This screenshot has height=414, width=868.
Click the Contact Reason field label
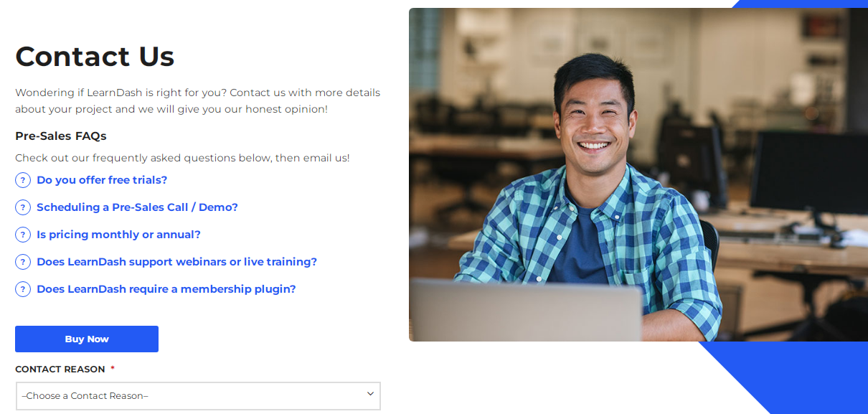[60, 370]
